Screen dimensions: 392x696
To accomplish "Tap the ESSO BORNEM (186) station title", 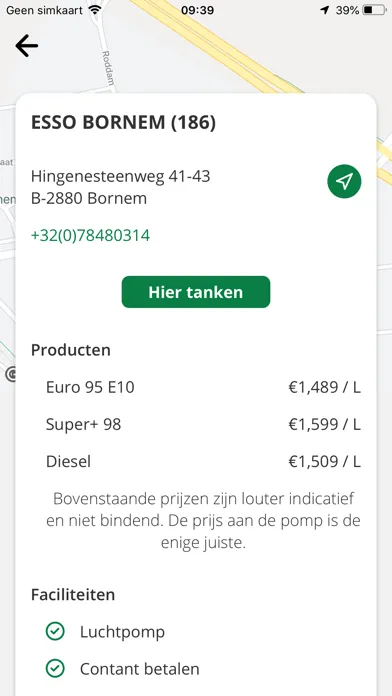I will point(123,123).
